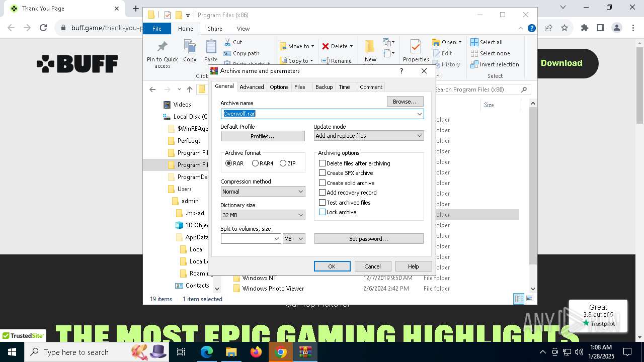Enable Create SFX archive

point(322,173)
